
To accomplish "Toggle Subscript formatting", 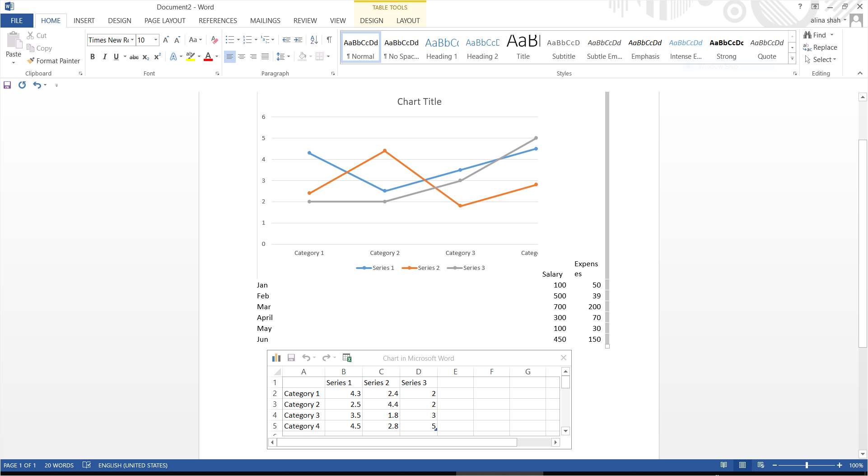I will pyautogui.click(x=146, y=57).
